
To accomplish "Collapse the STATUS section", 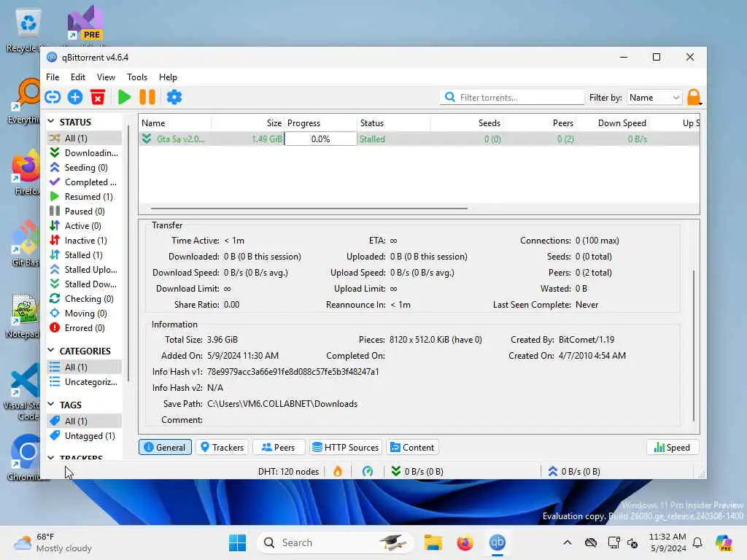I will point(51,122).
